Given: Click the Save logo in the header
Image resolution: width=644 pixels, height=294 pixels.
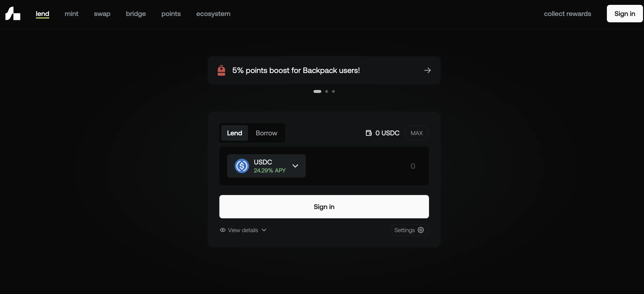Looking at the screenshot, I should pos(13,14).
